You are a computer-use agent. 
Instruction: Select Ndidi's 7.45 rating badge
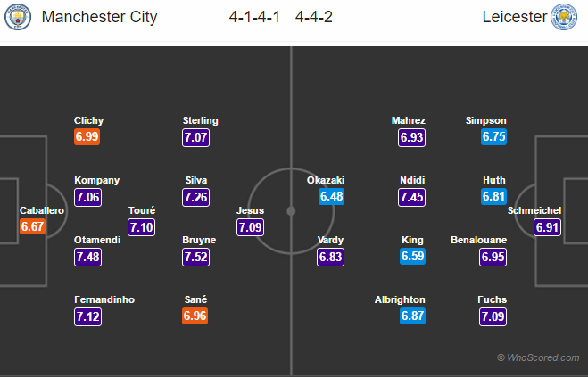click(x=412, y=196)
